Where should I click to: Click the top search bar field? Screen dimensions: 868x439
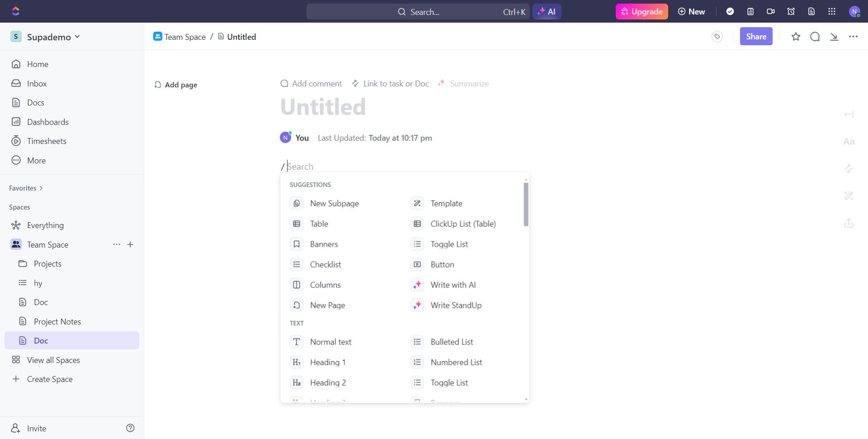click(x=418, y=12)
